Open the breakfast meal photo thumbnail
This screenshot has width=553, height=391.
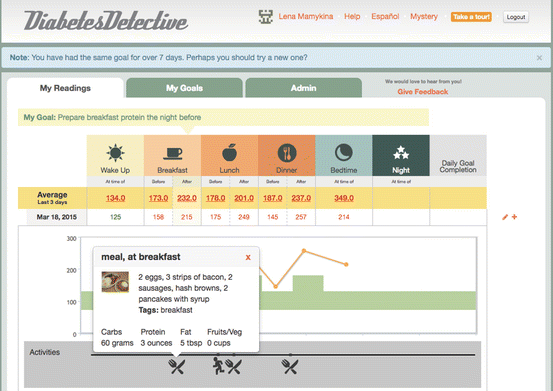point(115,282)
